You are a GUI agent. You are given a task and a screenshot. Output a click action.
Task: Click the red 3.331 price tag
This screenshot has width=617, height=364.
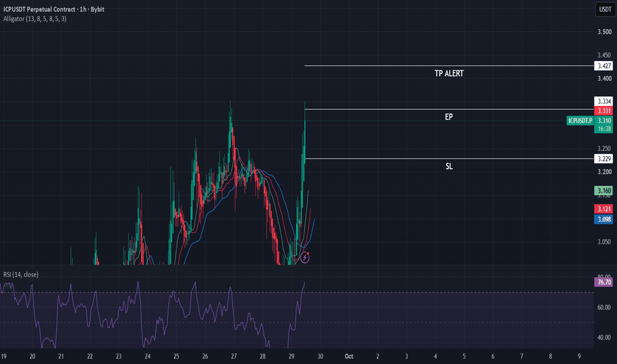click(604, 111)
